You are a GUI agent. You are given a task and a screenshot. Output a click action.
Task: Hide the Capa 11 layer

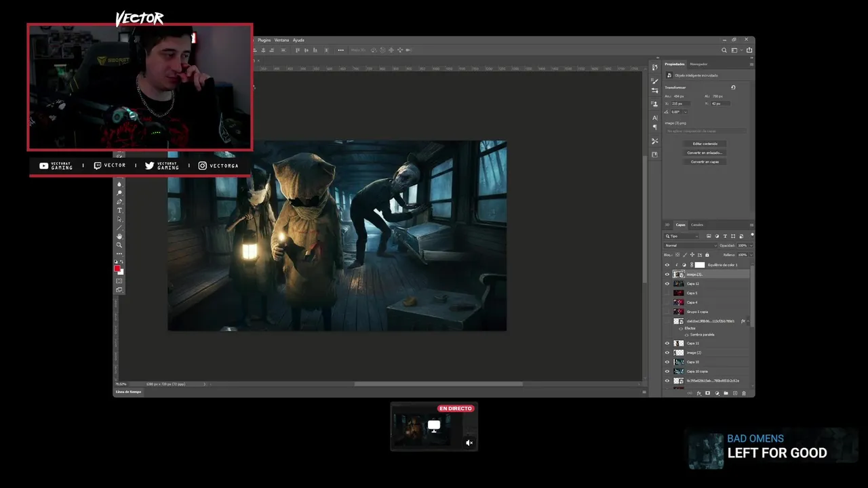[x=667, y=343]
